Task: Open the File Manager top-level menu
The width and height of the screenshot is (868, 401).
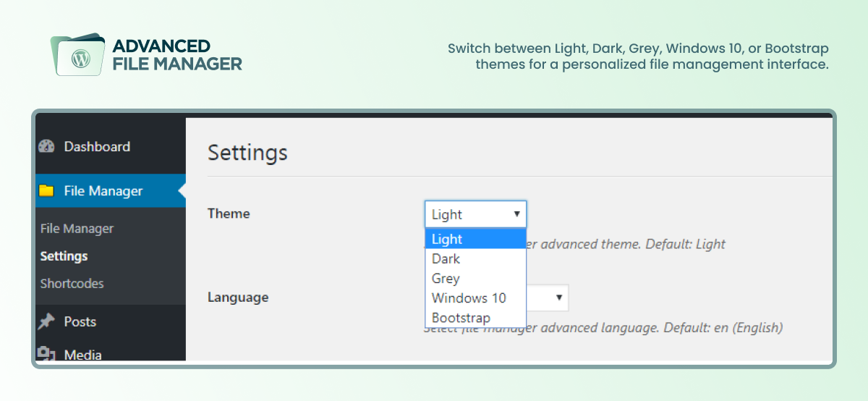Action: pyautogui.click(x=103, y=191)
